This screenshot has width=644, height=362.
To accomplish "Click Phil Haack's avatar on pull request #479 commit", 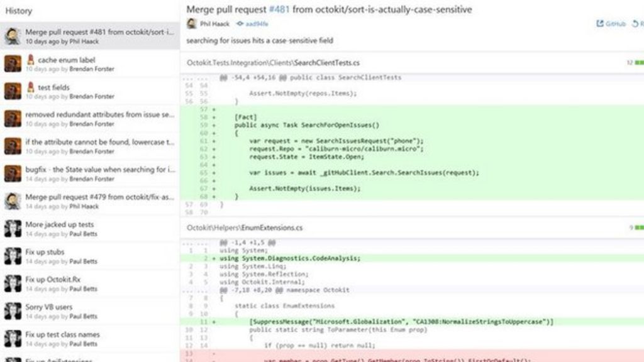I will point(13,201).
